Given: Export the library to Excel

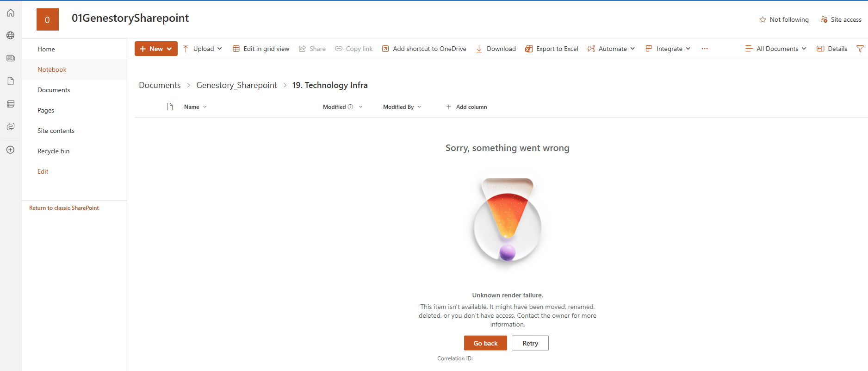Looking at the screenshot, I should pos(552,49).
